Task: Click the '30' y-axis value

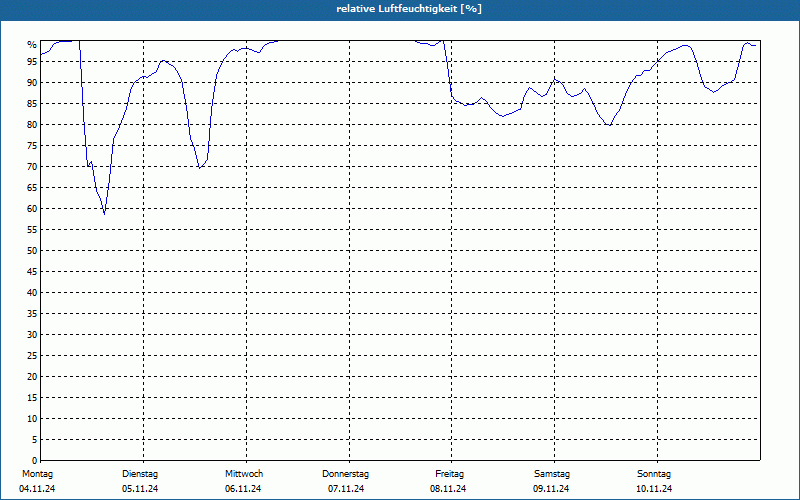Action: tap(32, 335)
